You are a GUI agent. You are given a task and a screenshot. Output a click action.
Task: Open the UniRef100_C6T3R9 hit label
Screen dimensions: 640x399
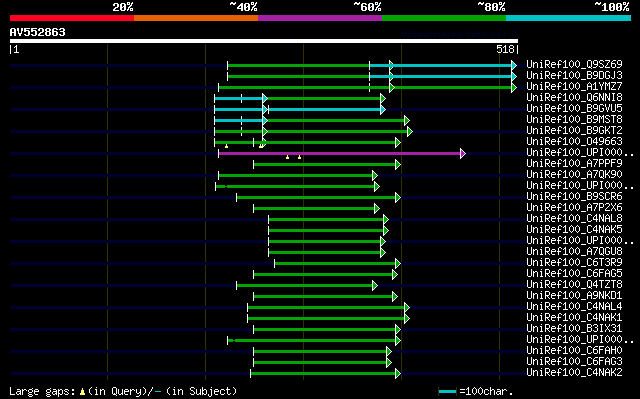(574, 262)
